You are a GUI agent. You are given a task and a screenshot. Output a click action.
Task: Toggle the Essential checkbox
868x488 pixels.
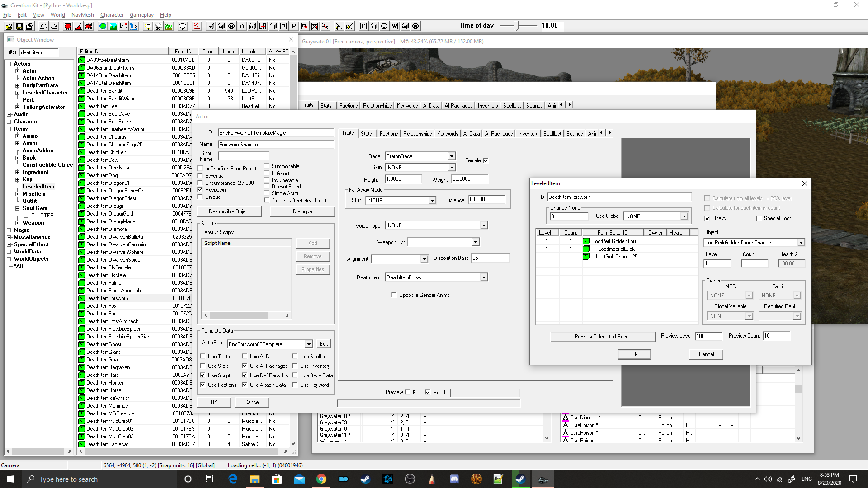click(x=200, y=175)
